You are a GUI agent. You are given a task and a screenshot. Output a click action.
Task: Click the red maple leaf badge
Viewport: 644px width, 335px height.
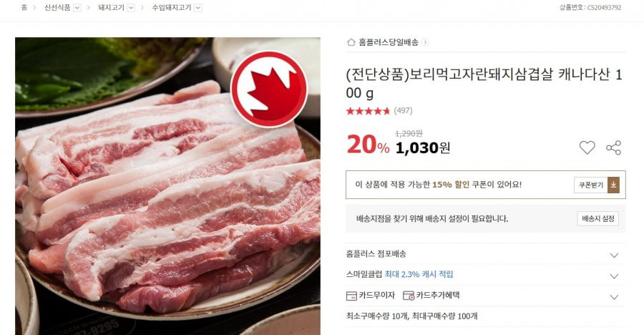tap(269, 89)
